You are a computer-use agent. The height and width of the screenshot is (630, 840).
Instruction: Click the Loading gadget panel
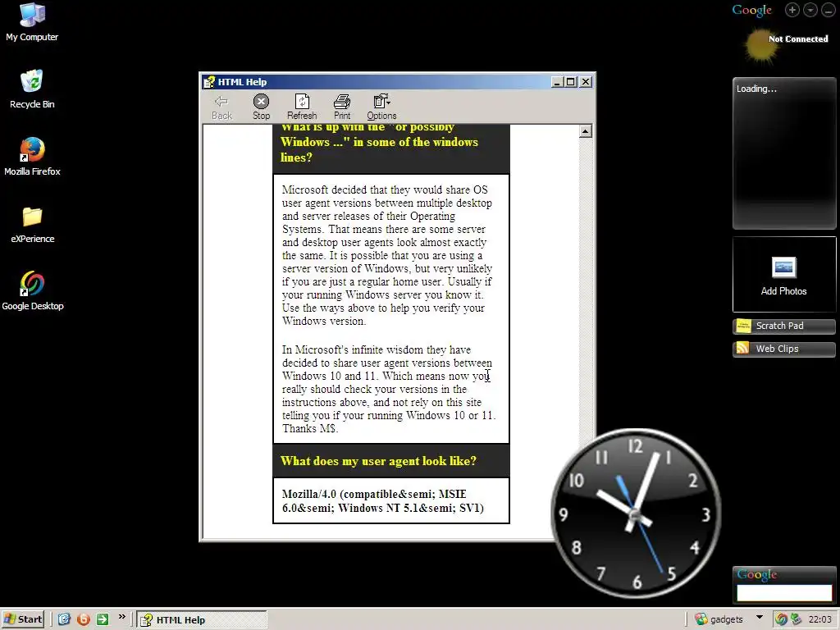tap(783, 153)
